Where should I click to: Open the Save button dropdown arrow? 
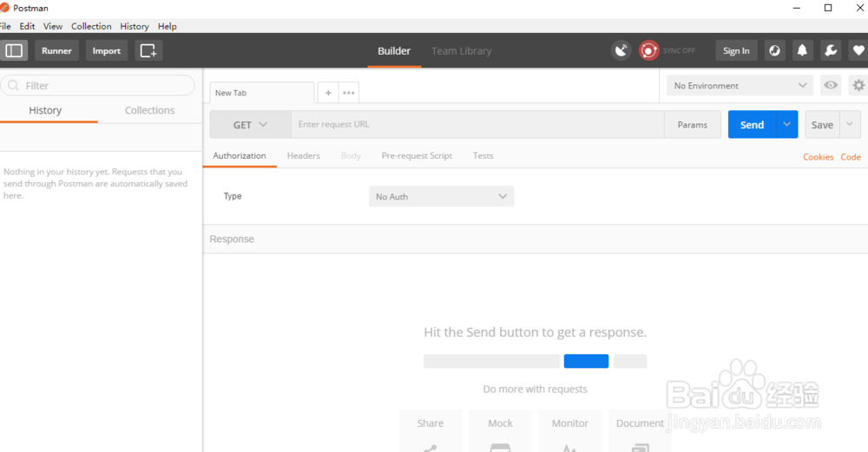pyautogui.click(x=850, y=124)
